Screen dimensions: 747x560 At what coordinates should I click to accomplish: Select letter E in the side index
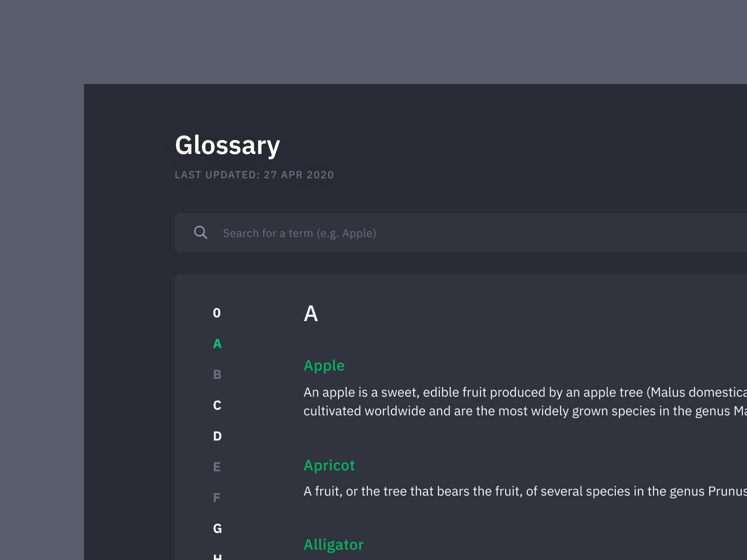(217, 467)
